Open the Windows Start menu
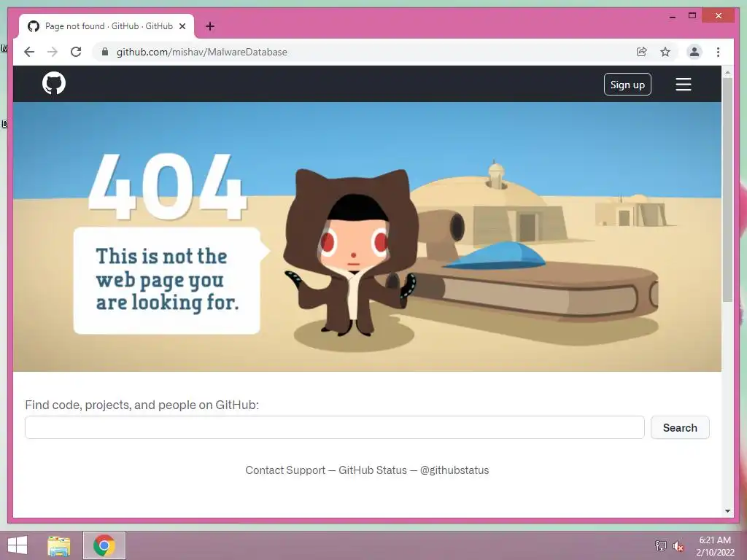Image resolution: width=747 pixels, height=560 pixels. click(x=18, y=545)
